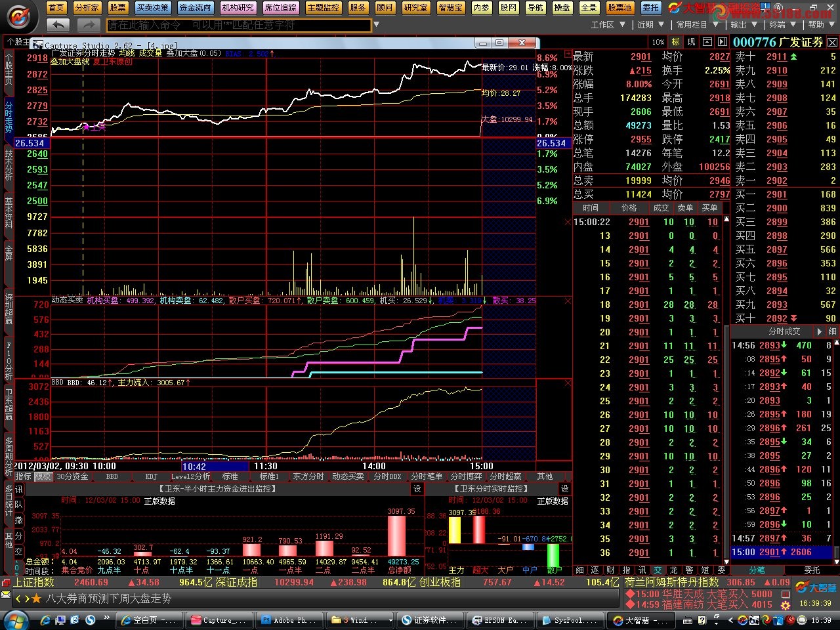Open the 帮助 dropdown menu
Viewport: 840px width, 630px height.
821,25
